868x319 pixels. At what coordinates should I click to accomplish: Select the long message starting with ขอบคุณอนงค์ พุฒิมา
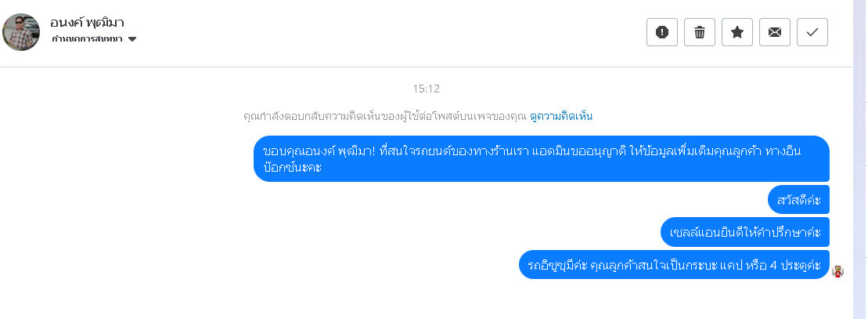(x=540, y=159)
